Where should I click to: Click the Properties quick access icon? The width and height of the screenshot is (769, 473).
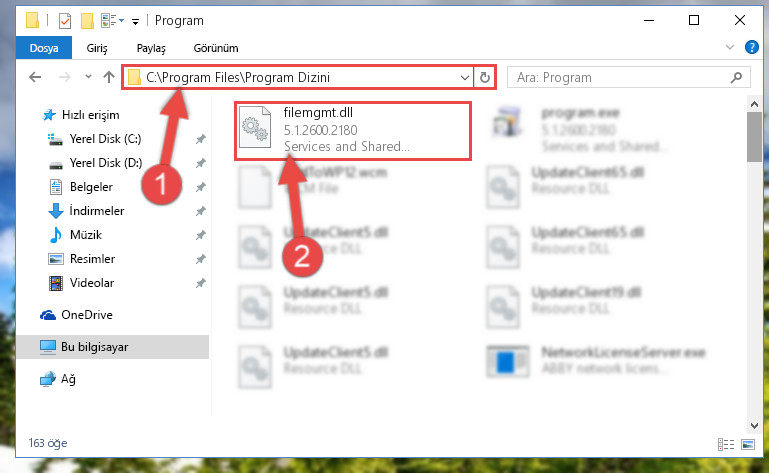tap(65, 21)
